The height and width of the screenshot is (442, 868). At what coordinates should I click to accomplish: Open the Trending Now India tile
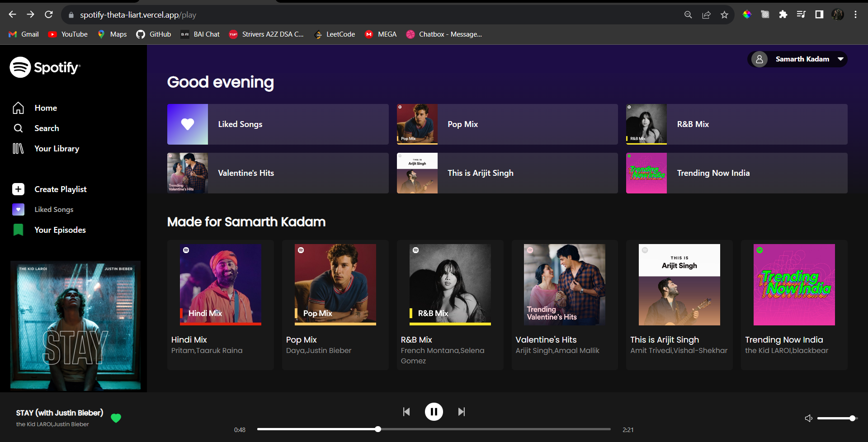click(737, 173)
